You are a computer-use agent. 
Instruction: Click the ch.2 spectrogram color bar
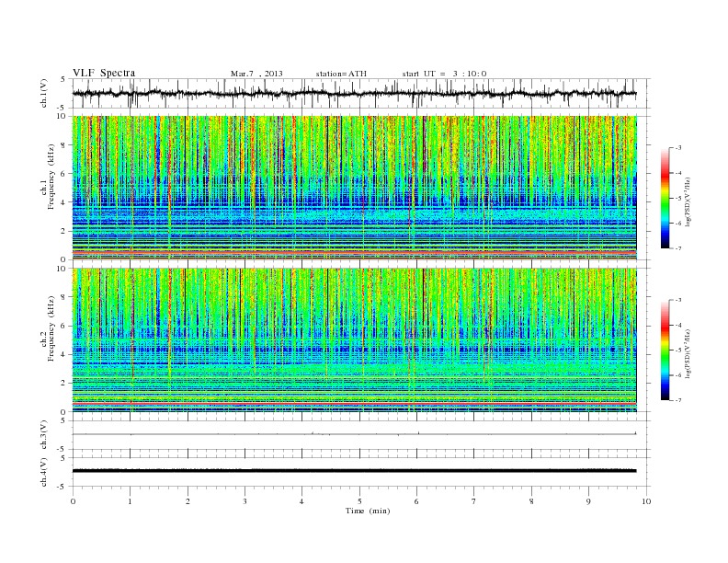tap(665, 350)
